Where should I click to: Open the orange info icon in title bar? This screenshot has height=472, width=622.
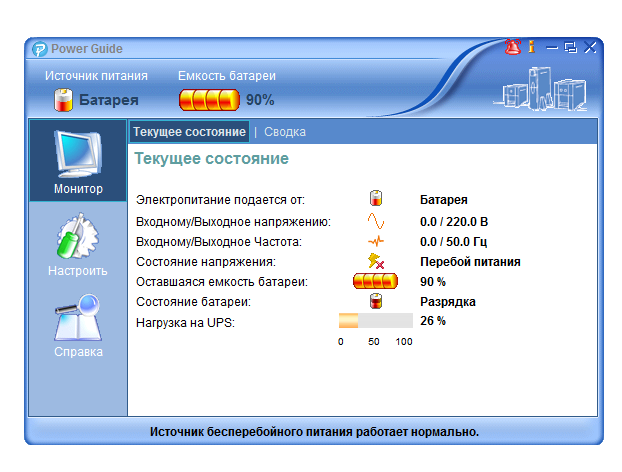532,47
